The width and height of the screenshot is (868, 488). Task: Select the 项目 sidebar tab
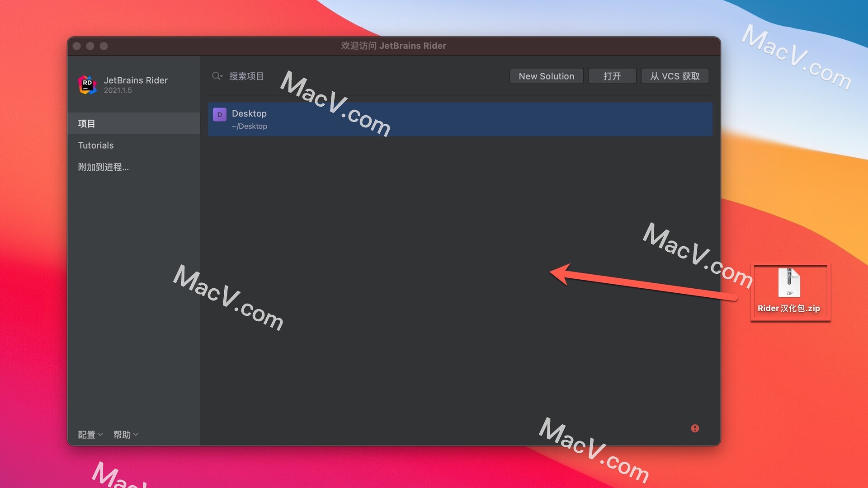pos(86,123)
